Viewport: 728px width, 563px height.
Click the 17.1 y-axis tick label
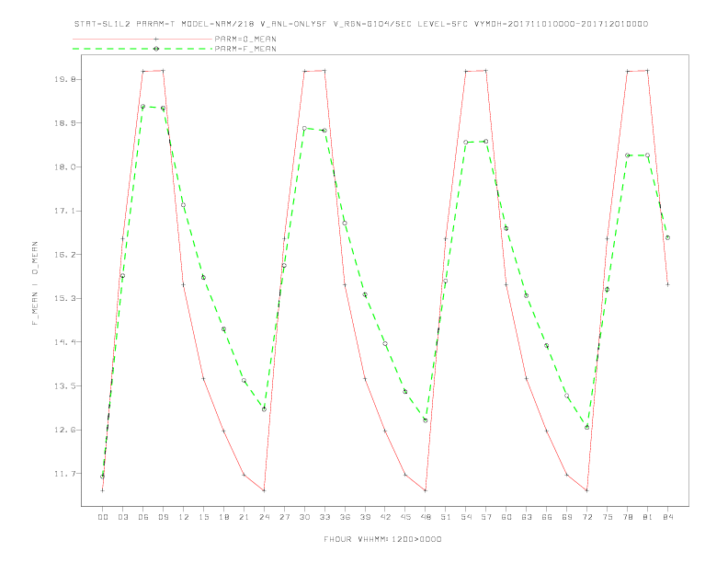(x=65, y=211)
